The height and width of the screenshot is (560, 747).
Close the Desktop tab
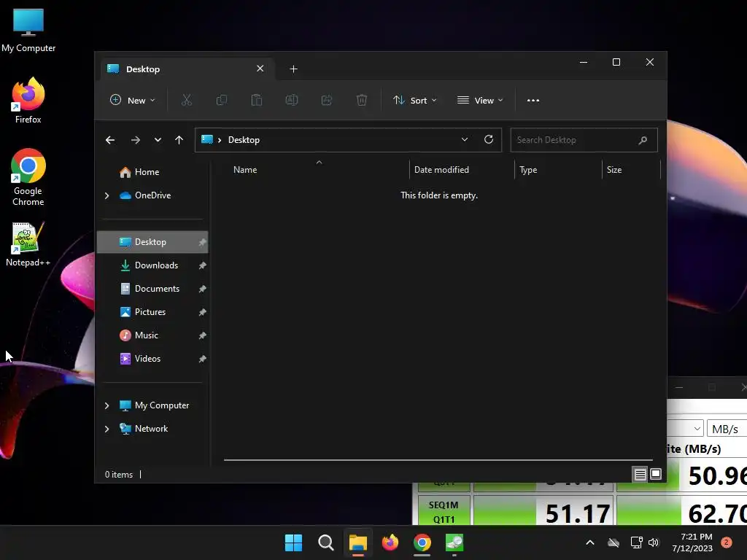coord(260,69)
